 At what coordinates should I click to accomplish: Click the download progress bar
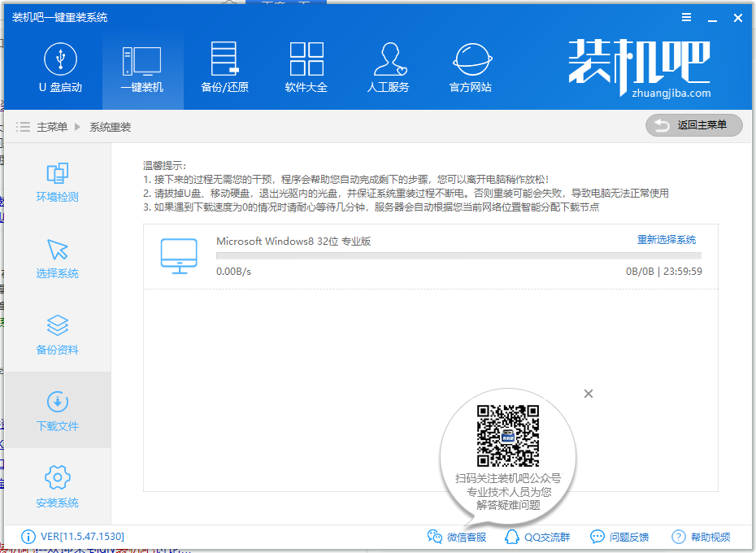pyautogui.click(x=458, y=255)
